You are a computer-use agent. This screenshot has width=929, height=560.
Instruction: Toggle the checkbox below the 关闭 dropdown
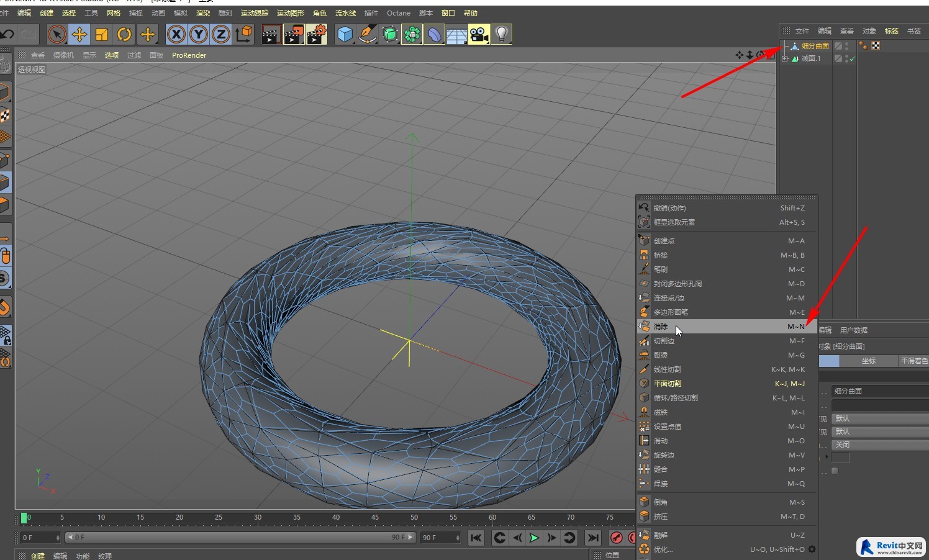point(835,471)
